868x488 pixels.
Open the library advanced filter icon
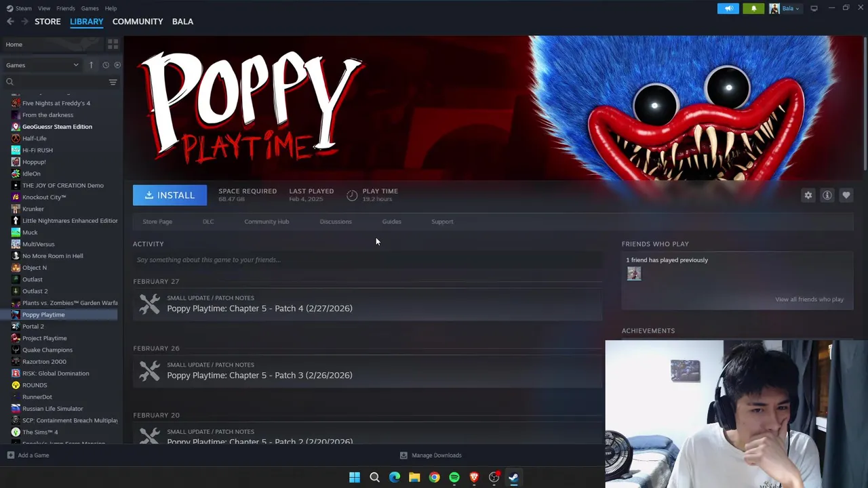point(113,82)
